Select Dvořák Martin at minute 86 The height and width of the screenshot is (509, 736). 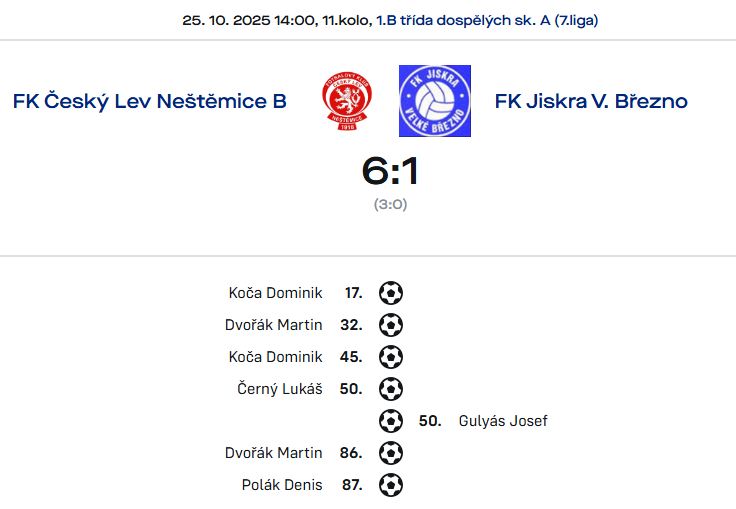coord(274,453)
